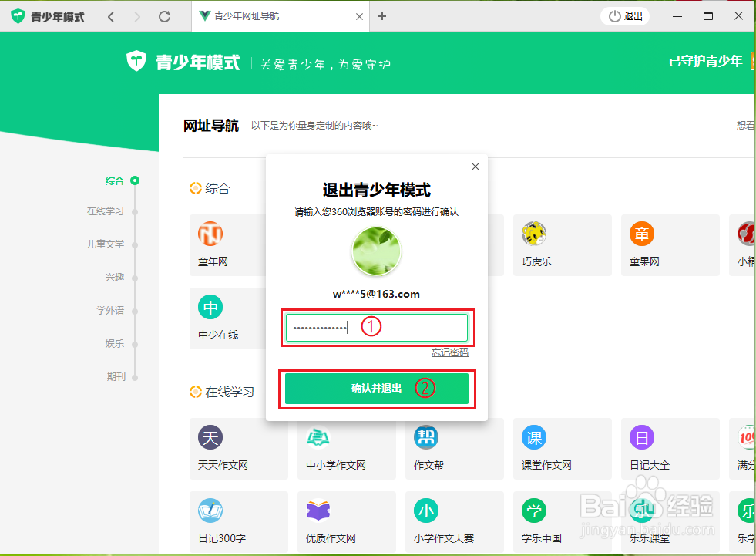Click the 退出 button in the title bar

[624, 15]
